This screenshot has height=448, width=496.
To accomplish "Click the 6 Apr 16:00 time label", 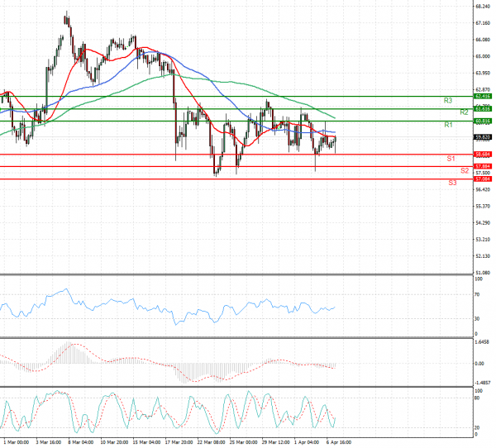I will [x=339, y=442].
